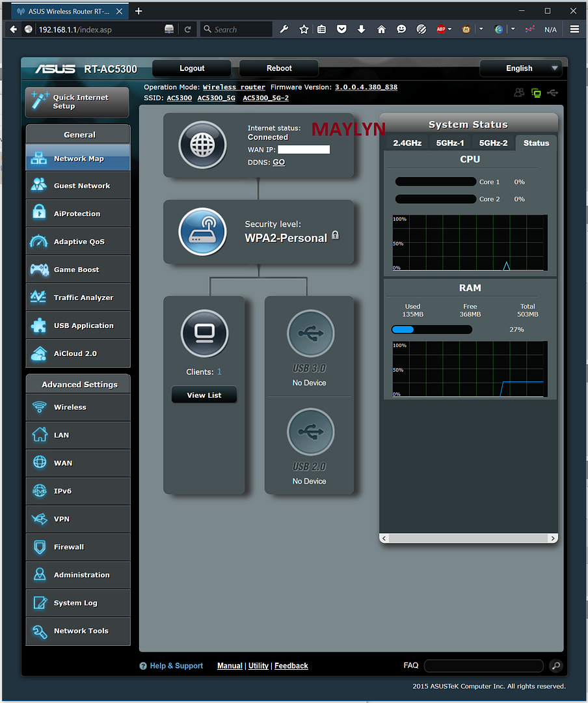Click the DDNS GO link
588x703 pixels.
[x=279, y=162]
